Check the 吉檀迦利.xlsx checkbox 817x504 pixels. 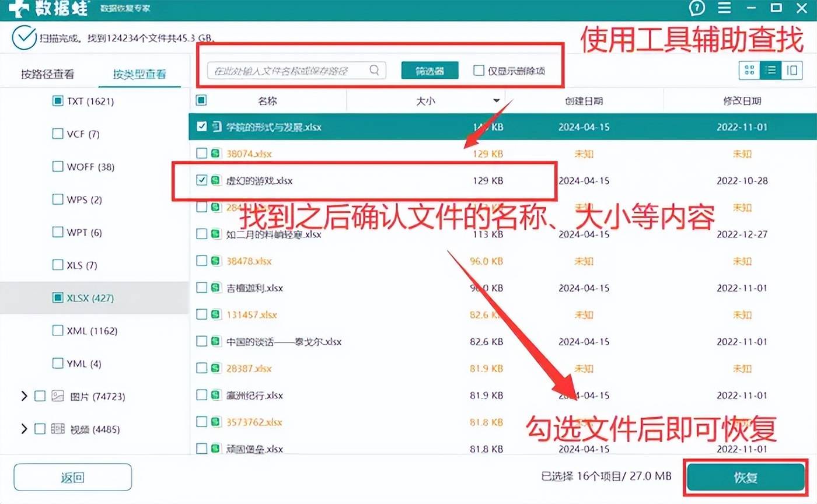tap(201, 288)
